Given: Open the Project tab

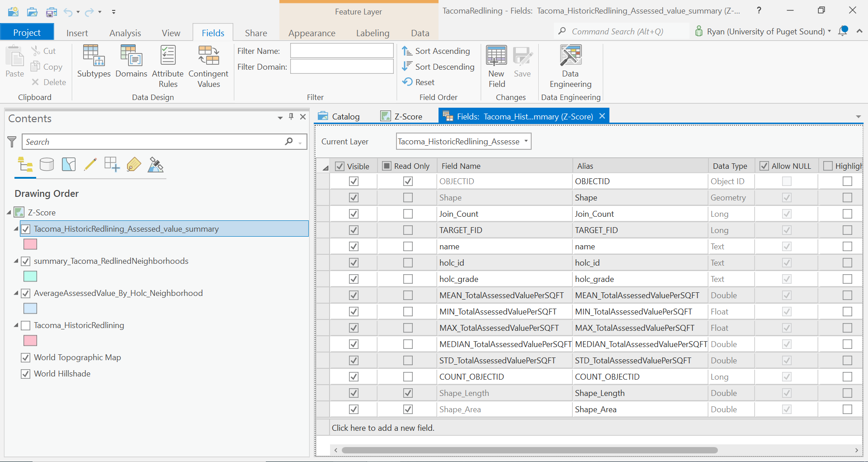Looking at the screenshot, I should coord(27,33).
